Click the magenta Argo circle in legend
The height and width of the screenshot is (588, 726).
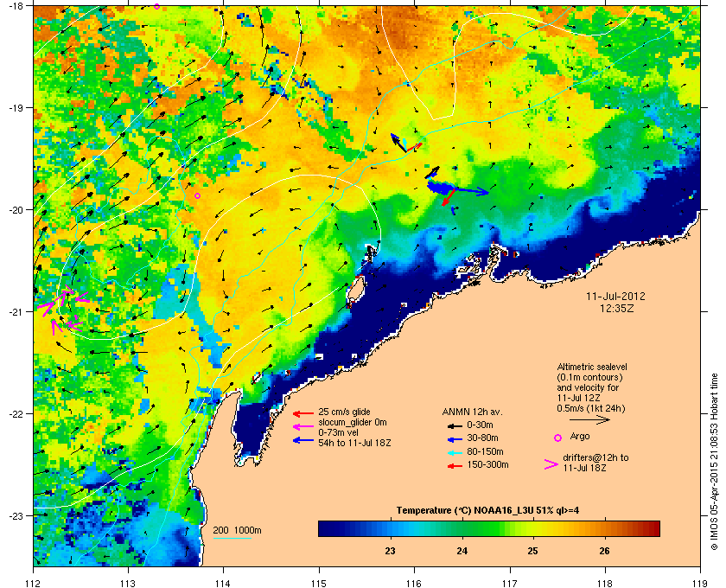point(558,438)
